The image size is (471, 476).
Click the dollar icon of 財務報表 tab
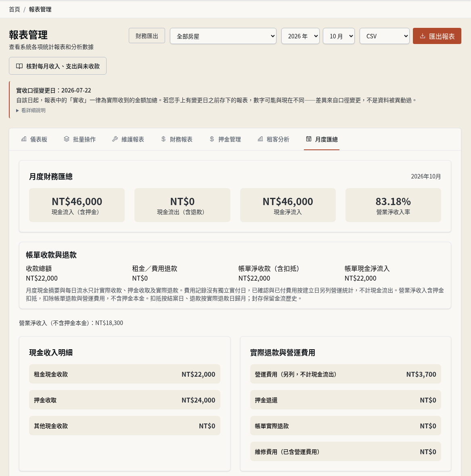coord(163,139)
